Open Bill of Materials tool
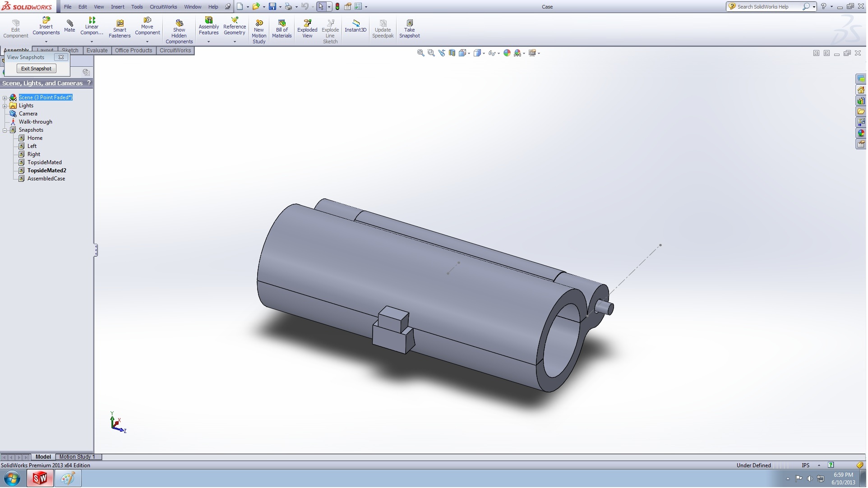868x488 pixels. [x=282, y=29]
